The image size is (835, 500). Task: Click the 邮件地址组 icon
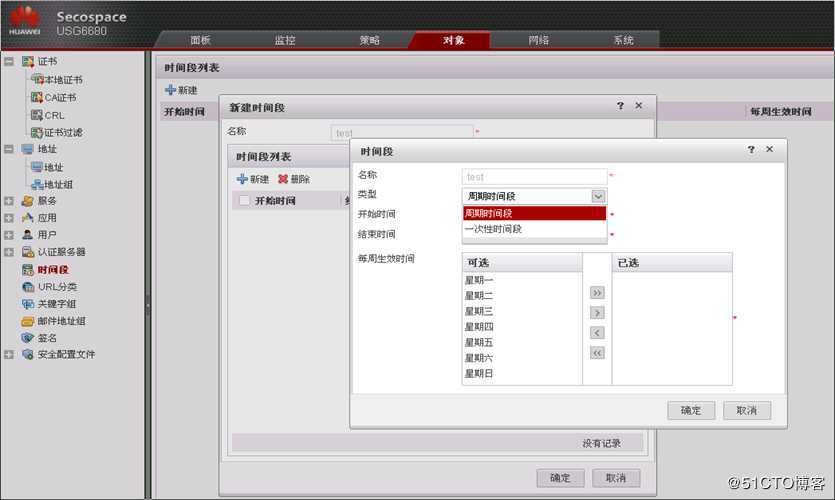28,321
